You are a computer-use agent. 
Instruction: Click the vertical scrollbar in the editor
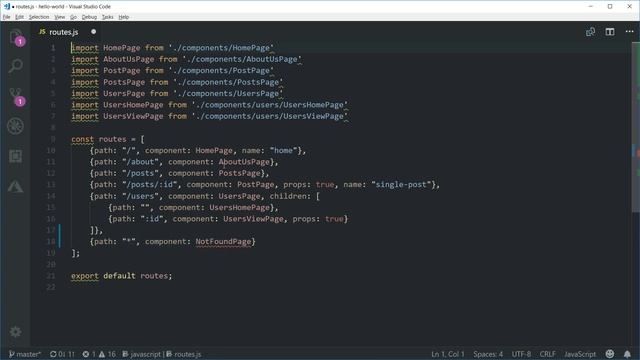coord(636,127)
